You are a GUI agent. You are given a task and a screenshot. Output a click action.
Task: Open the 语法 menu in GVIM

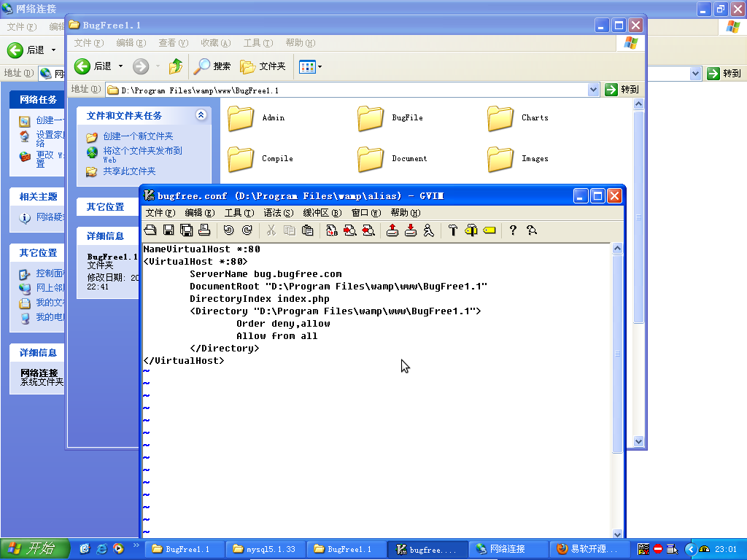279,213
